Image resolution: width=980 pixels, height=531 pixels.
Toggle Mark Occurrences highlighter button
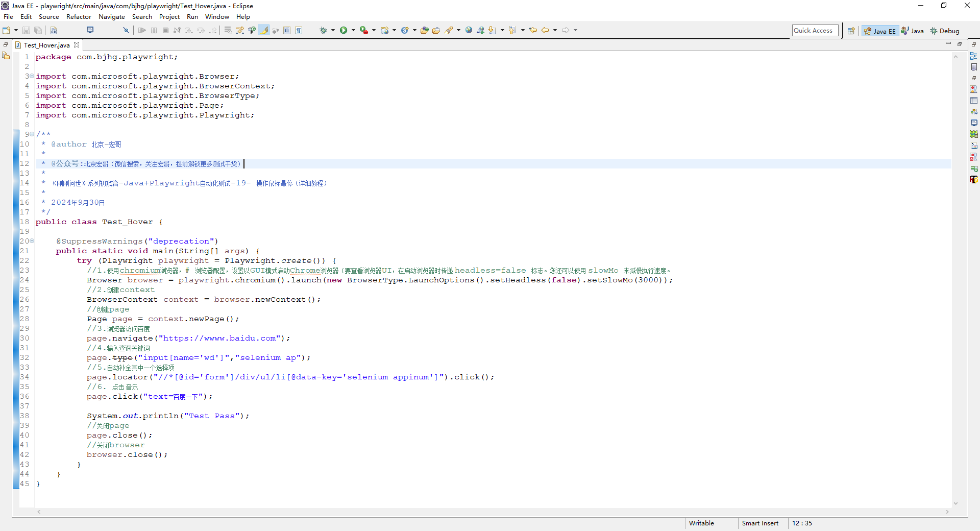(x=264, y=31)
